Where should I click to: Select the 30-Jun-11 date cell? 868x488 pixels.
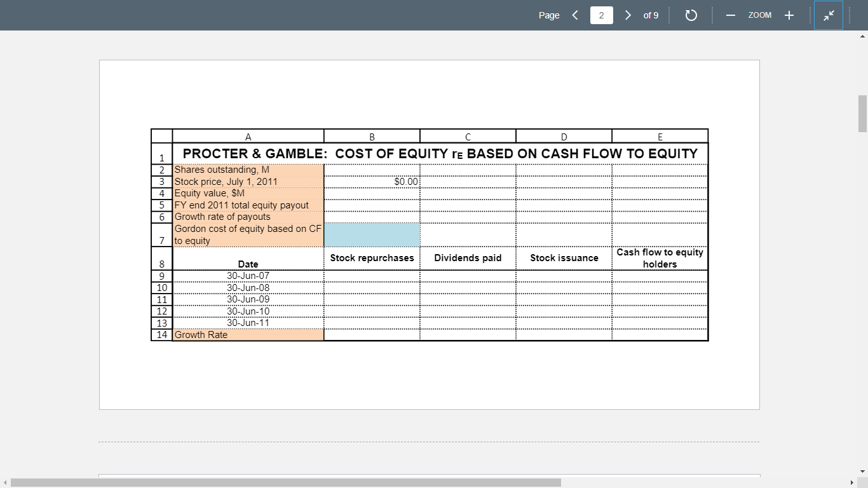pyautogui.click(x=248, y=323)
